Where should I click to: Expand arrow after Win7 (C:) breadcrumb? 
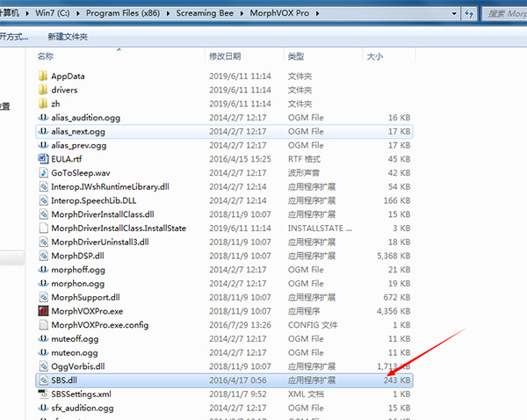[x=78, y=13]
